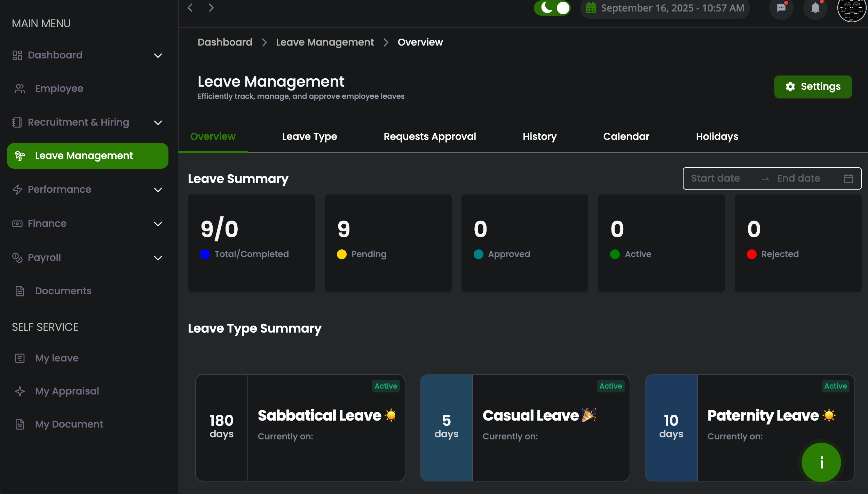Toggle the dark mode switch
Screen dimensions: 868x494
point(552,8)
